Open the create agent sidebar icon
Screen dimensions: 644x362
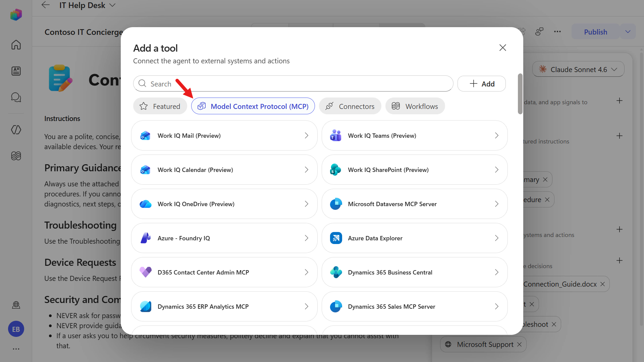(16, 71)
